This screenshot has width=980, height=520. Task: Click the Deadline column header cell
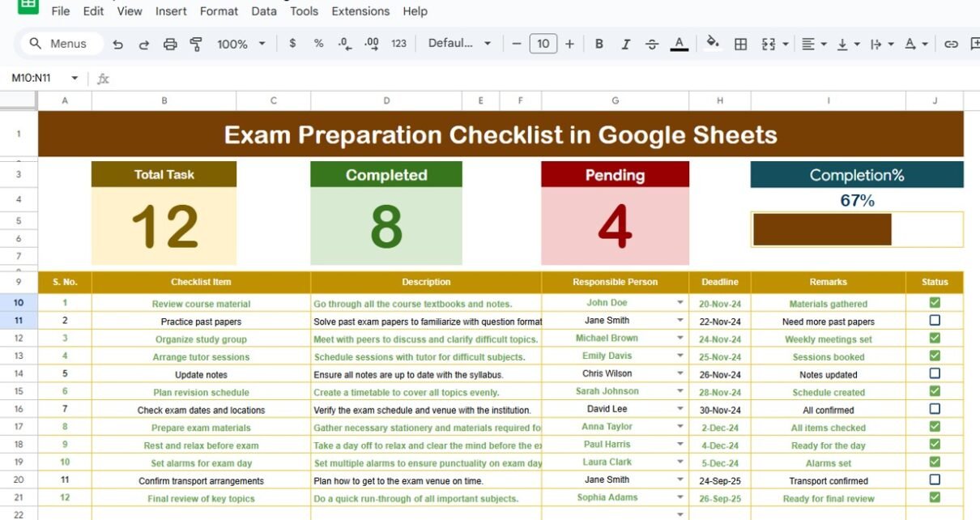[720, 282]
